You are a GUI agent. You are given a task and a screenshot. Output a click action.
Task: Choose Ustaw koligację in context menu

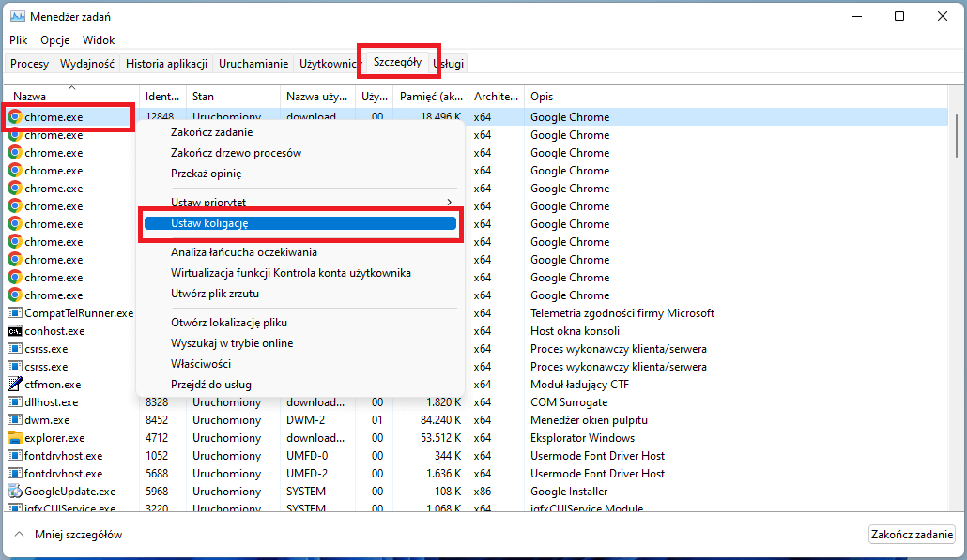(x=300, y=223)
